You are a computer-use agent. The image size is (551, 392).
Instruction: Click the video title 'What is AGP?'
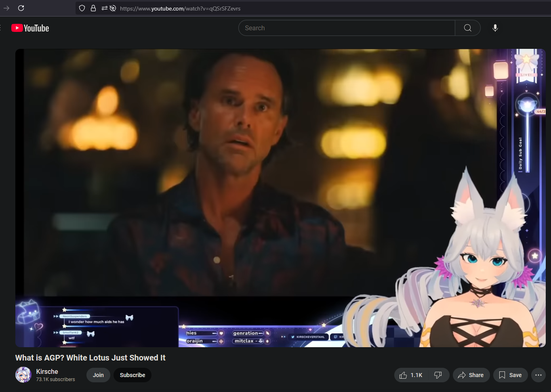click(90, 358)
